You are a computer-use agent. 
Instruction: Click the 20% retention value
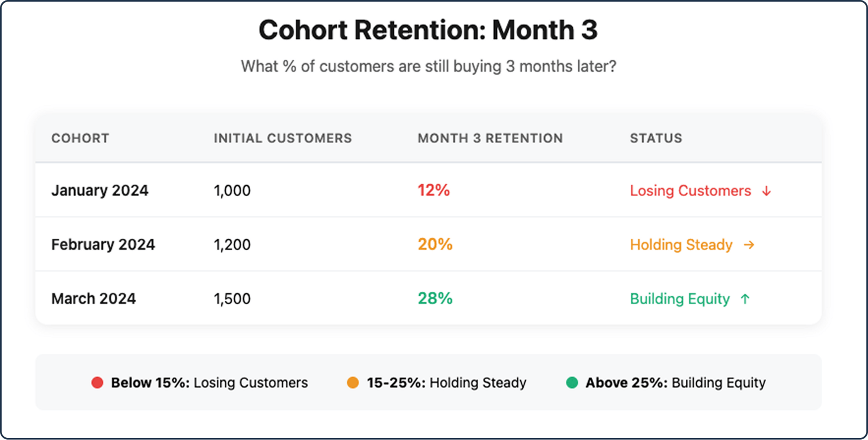point(435,244)
